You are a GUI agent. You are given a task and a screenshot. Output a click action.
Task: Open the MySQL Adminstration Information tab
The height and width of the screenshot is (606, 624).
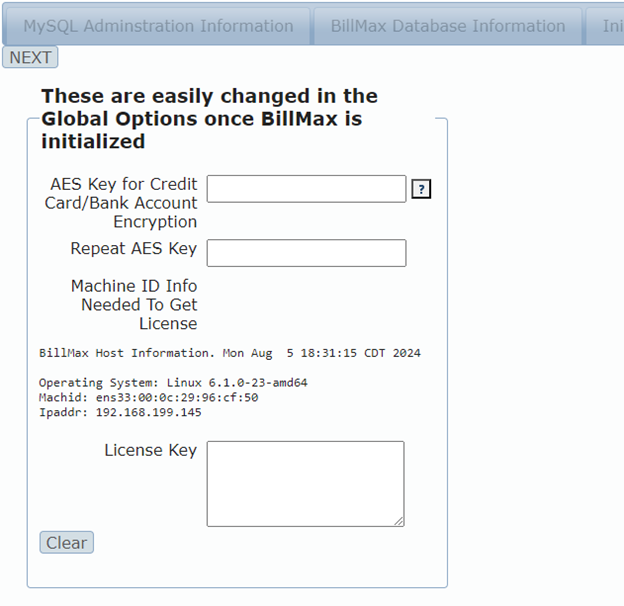coord(158,26)
